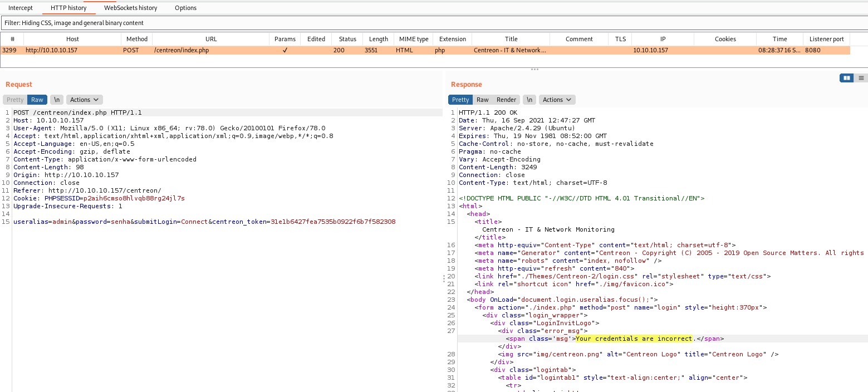Click the useralias=admin POST body line
This screenshot has width=868, height=392.
[x=204, y=222]
